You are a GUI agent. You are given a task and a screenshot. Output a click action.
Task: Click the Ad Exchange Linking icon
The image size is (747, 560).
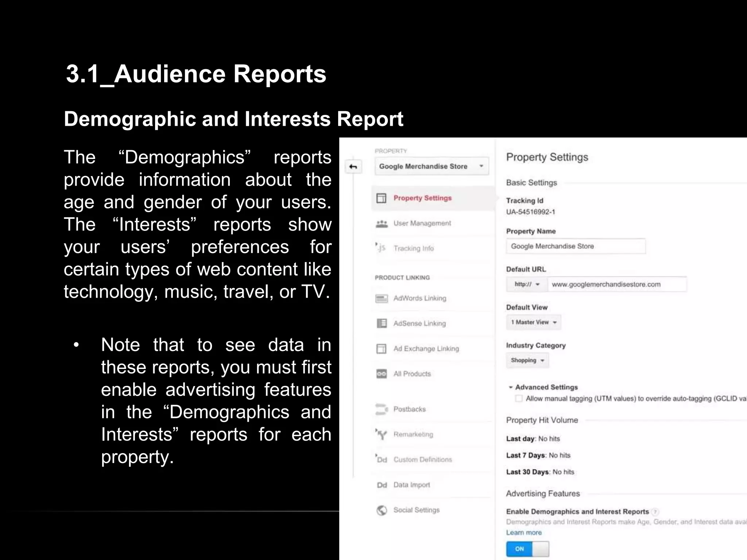[x=381, y=349]
